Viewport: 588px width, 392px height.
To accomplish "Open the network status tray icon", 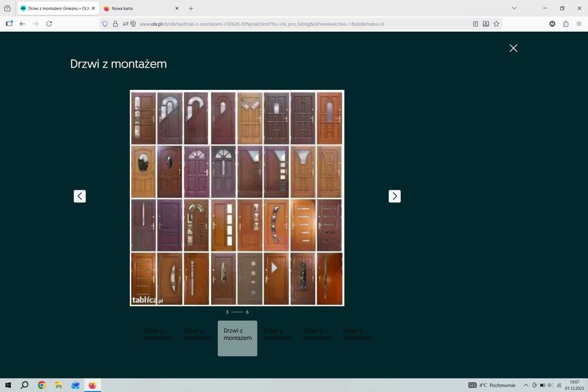I will tap(559, 386).
